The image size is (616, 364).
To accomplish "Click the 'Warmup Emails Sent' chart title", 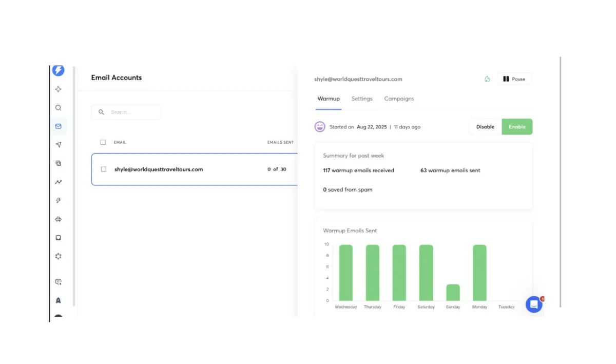I will pyautogui.click(x=350, y=231).
